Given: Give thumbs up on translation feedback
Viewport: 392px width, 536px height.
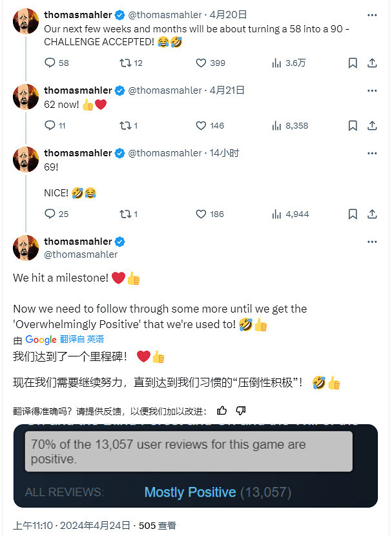Looking at the screenshot, I should pyautogui.click(x=222, y=410).
